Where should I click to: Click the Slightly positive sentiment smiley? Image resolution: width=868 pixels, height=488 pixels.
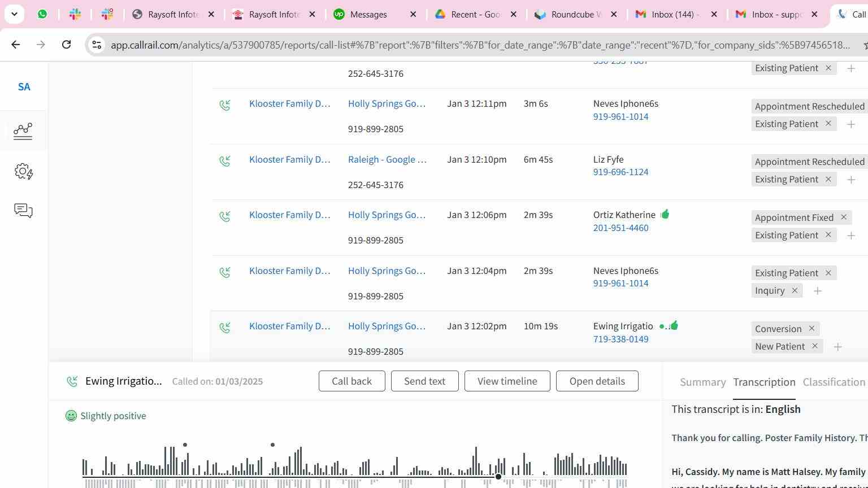coord(71,416)
